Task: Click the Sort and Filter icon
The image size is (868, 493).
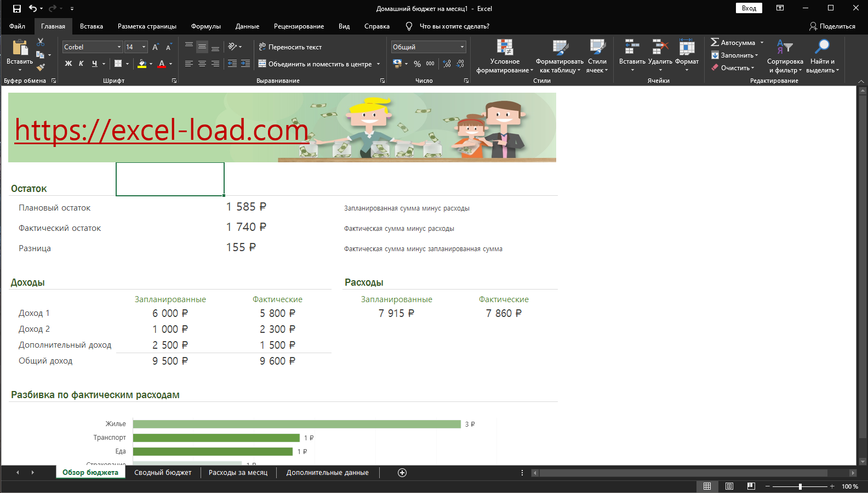Action: click(785, 48)
